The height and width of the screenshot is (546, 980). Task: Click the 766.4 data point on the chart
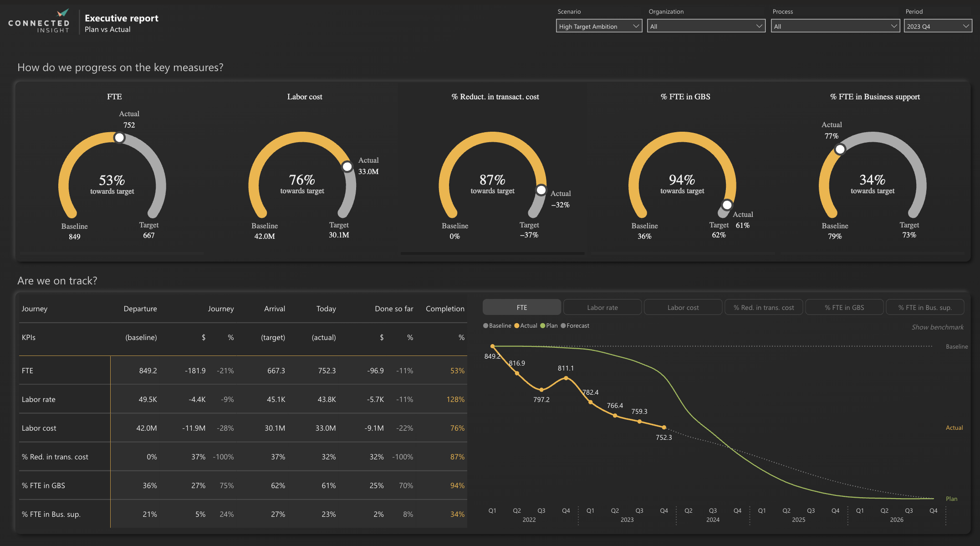(615, 416)
